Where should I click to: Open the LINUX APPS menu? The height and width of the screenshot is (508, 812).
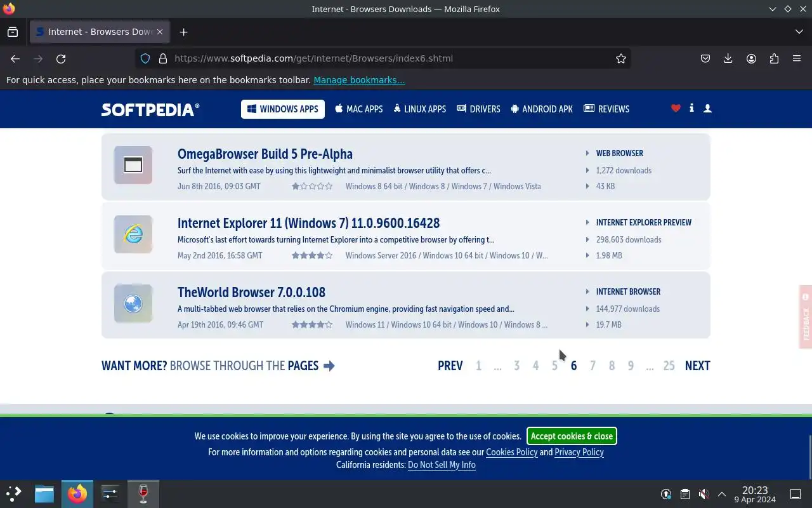point(420,109)
